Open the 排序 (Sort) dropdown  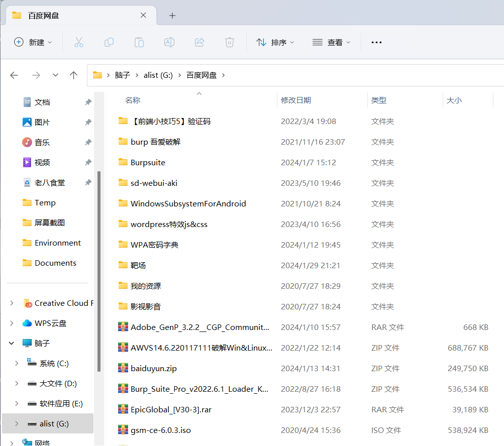[x=275, y=42]
